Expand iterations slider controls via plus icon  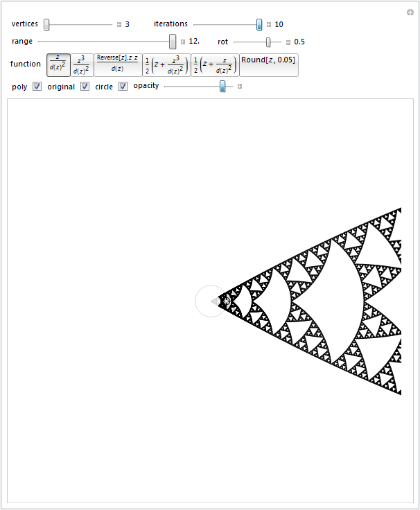269,24
